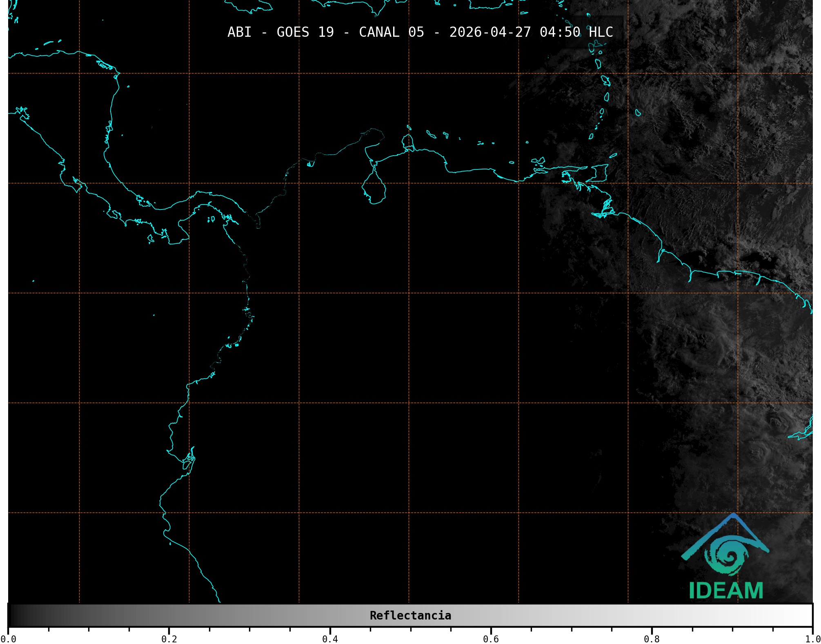Click the date 2026-04-27 in title
821x644 pixels.
490,32
